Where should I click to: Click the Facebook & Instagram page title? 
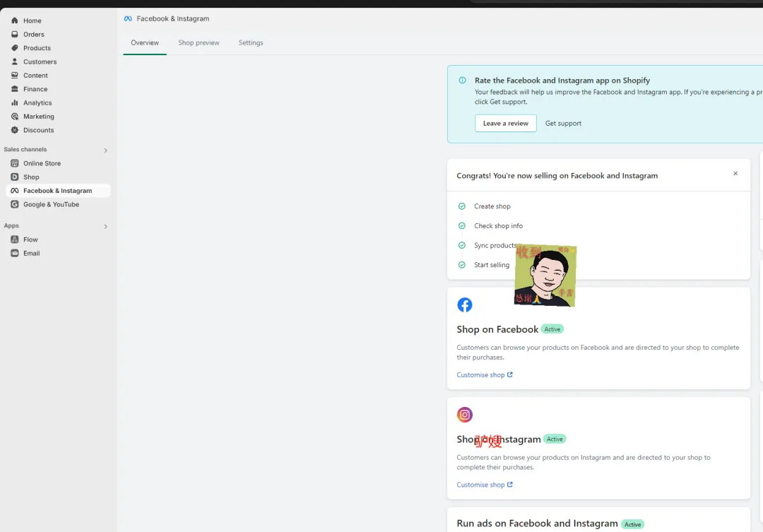[x=173, y=18]
